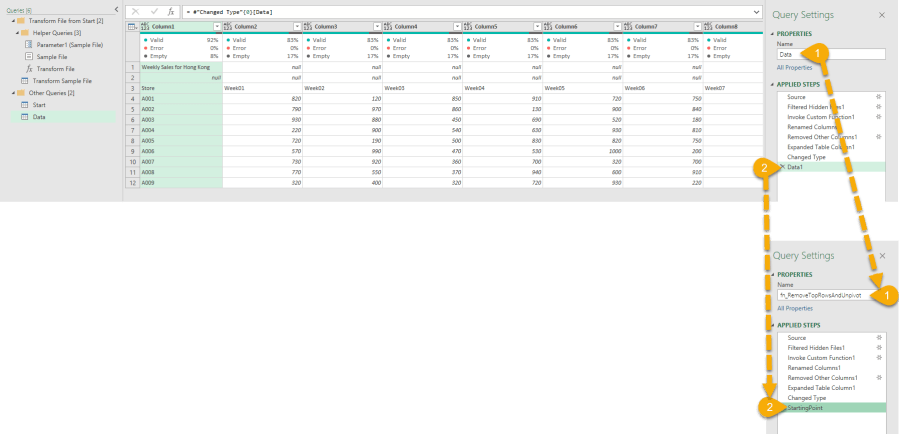Click the fx insert step icon
Viewport: 899px width, 434px height.
(x=170, y=10)
